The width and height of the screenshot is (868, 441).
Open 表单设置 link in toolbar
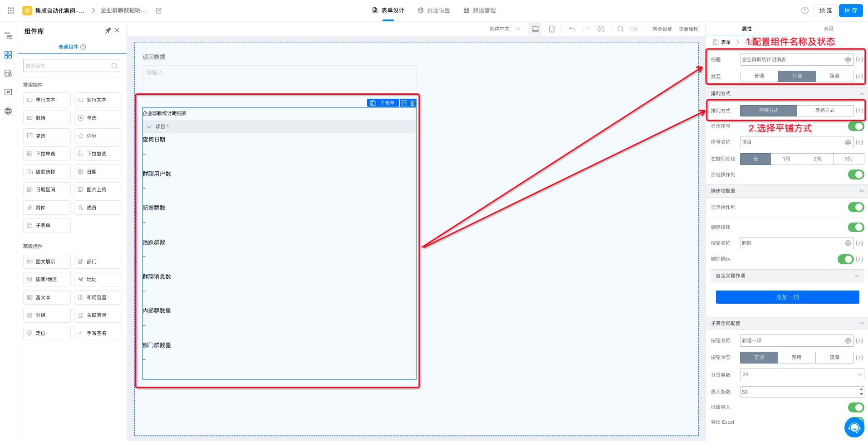pos(662,29)
